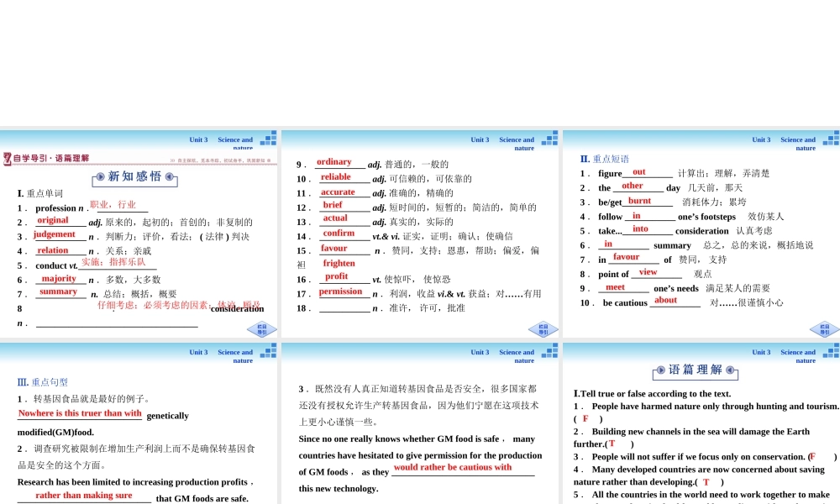Click the statement about building new channels

coord(691,438)
